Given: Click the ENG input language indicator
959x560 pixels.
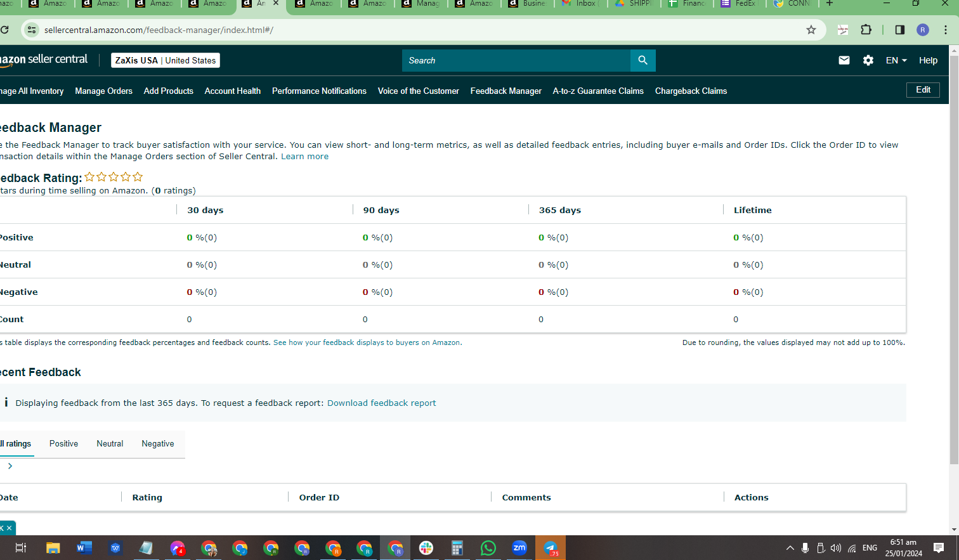Looking at the screenshot, I should 870,548.
